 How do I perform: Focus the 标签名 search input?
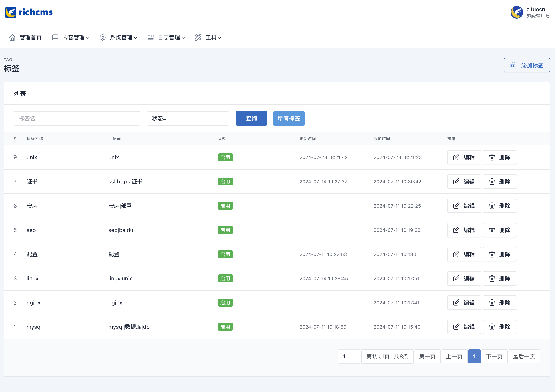tap(77, 118)
